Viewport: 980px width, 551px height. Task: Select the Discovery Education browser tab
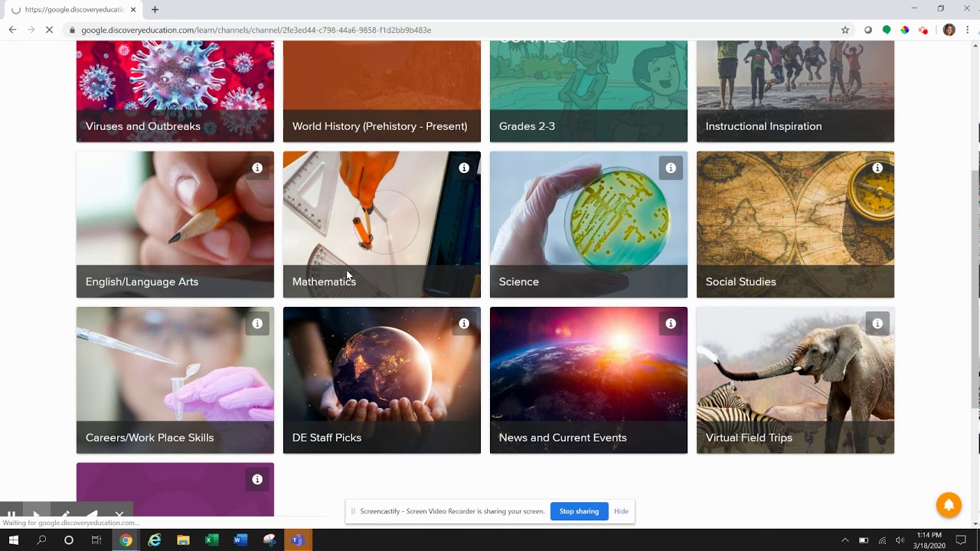tap(73, 10)
